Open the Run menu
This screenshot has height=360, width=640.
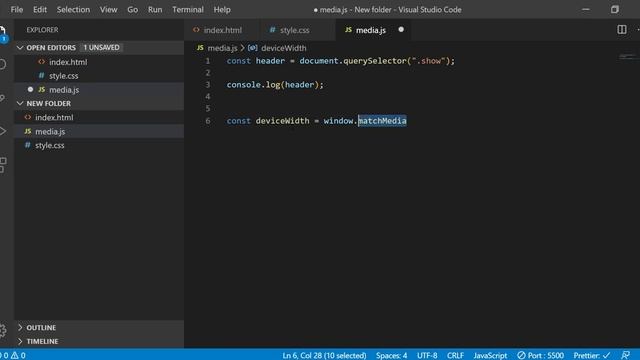pos(155,9)
